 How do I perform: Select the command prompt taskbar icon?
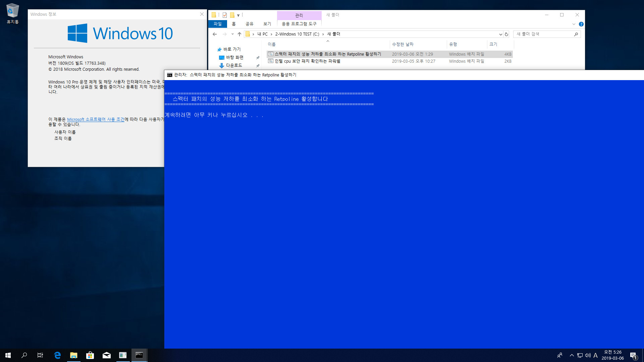[x=139, y=355]
